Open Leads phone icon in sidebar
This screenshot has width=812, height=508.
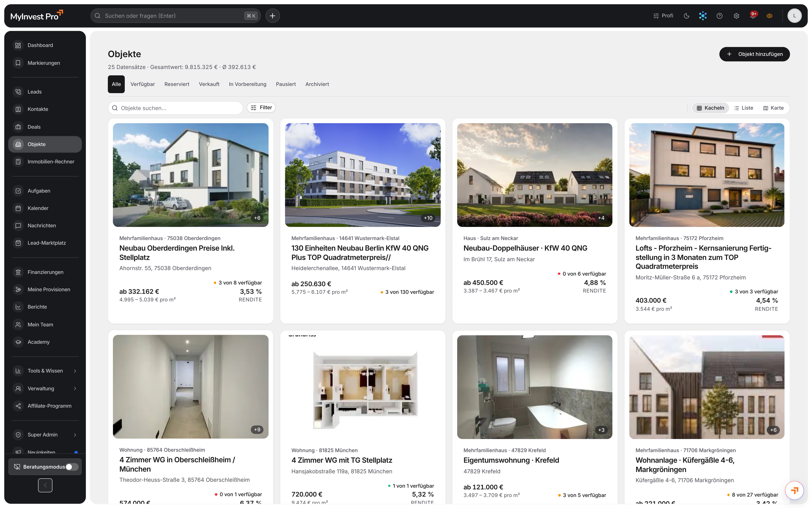[18, 92]
